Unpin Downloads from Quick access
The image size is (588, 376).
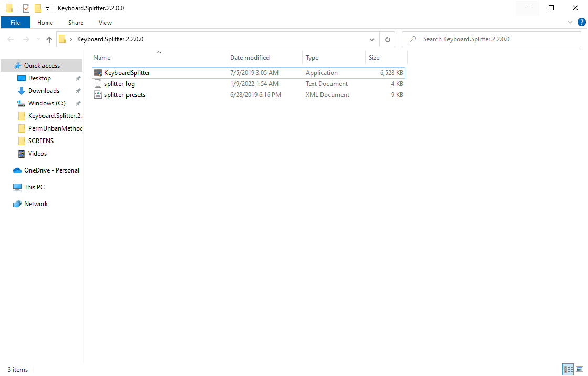click(78, 90)
